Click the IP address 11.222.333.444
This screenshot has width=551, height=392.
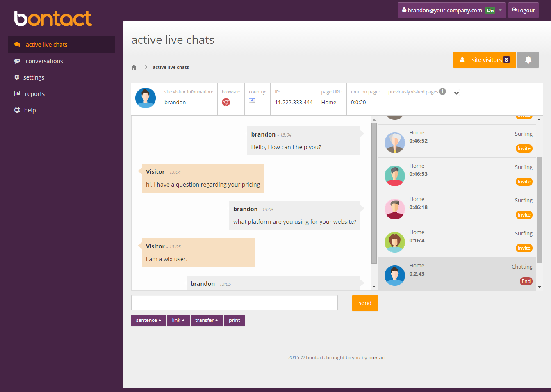(294, 103)
